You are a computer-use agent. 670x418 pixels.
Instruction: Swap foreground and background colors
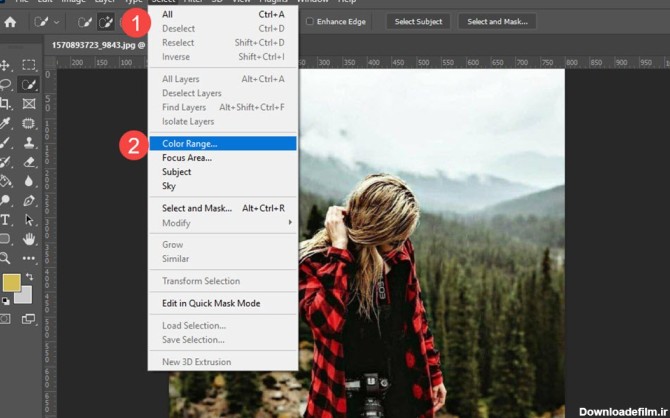(29, 277)
